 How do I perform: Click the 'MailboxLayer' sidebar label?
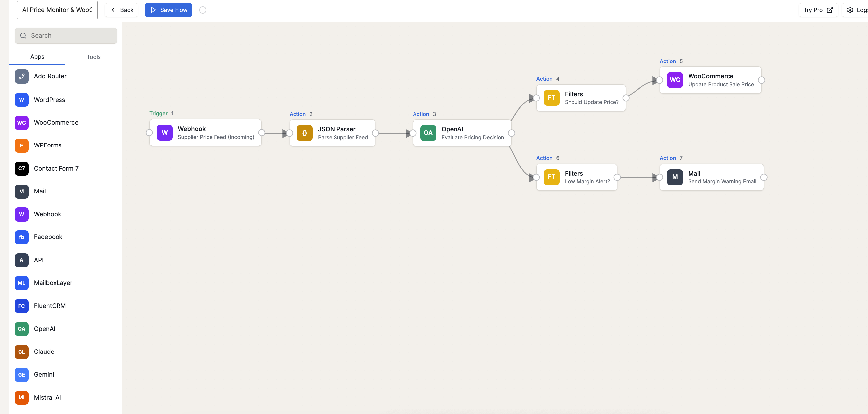pyautogui.click(x=53, y=283)
